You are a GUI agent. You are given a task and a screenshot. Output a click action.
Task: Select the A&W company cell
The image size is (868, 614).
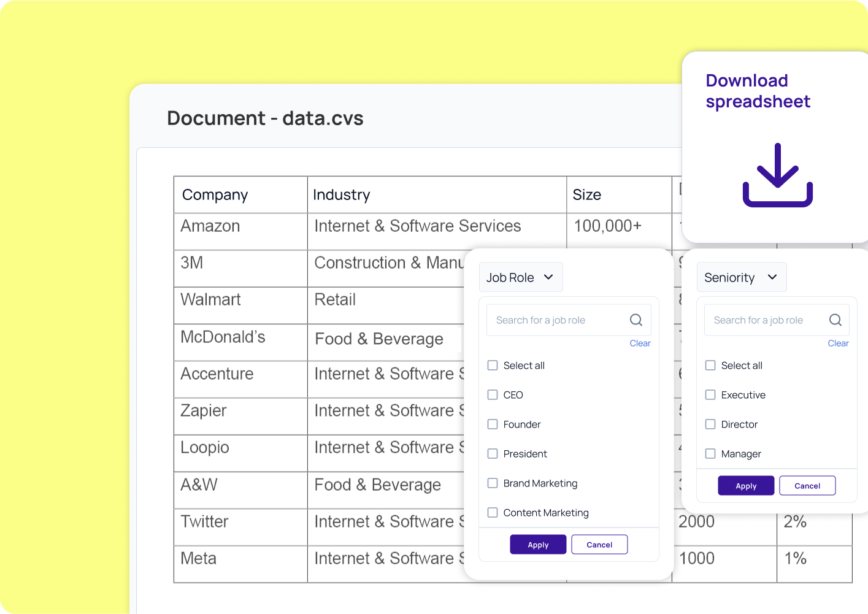[240, 490]
